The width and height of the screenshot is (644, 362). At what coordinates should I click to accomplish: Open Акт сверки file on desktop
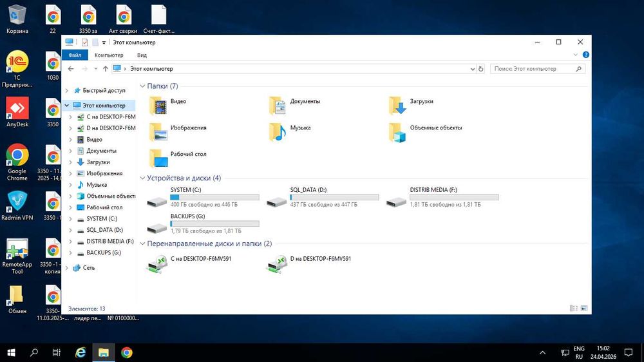(x=123, y=19)
